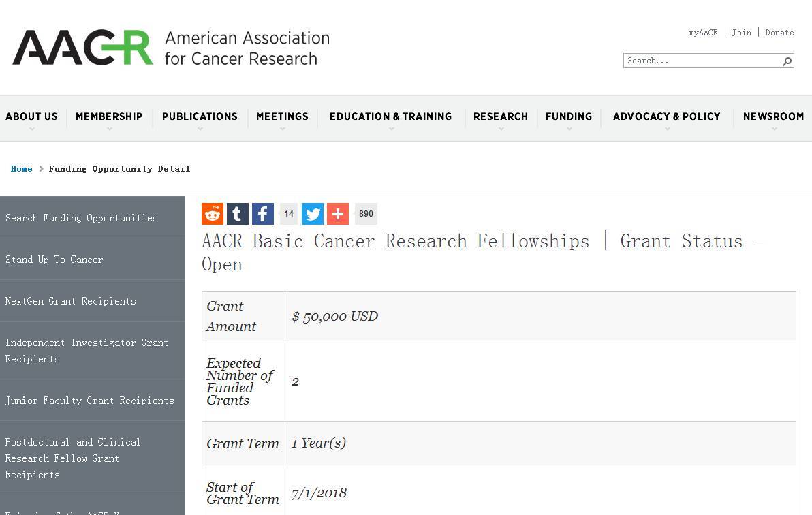Share the page on Tumblr
812x515 pixels.
pos(238,214)
